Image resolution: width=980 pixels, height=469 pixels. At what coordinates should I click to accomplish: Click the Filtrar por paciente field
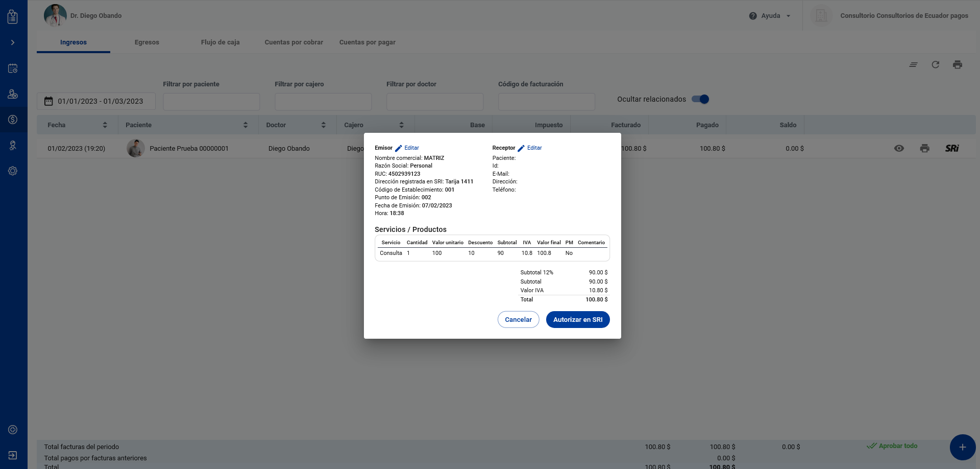(x=211, y=102)
